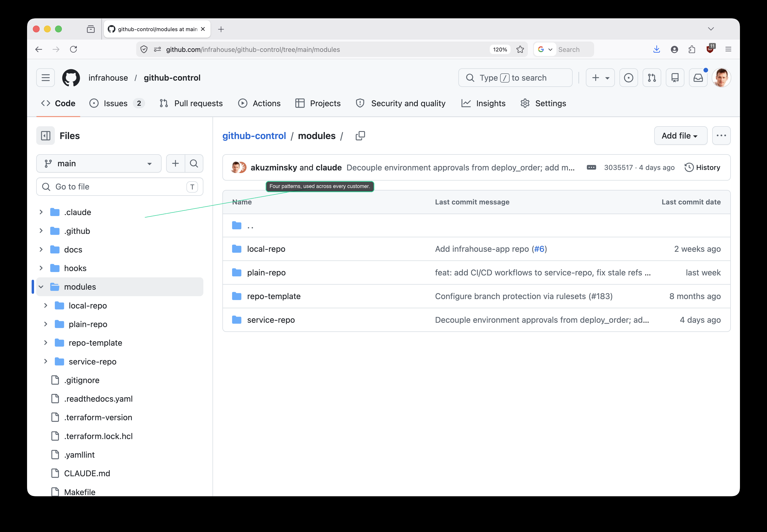Screen dimensions: 767x532
Task: Open the Security and quality tab
Action: (400, 103)
